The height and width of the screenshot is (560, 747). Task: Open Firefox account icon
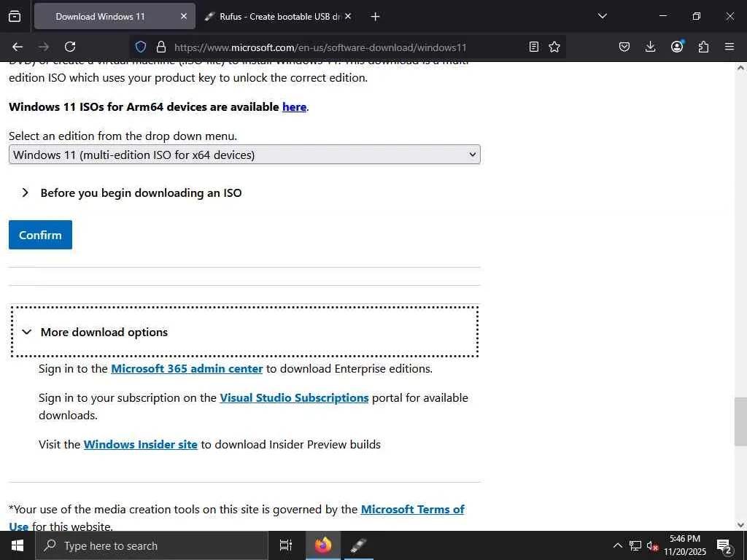pyautogui.click(x=677, y=46)
